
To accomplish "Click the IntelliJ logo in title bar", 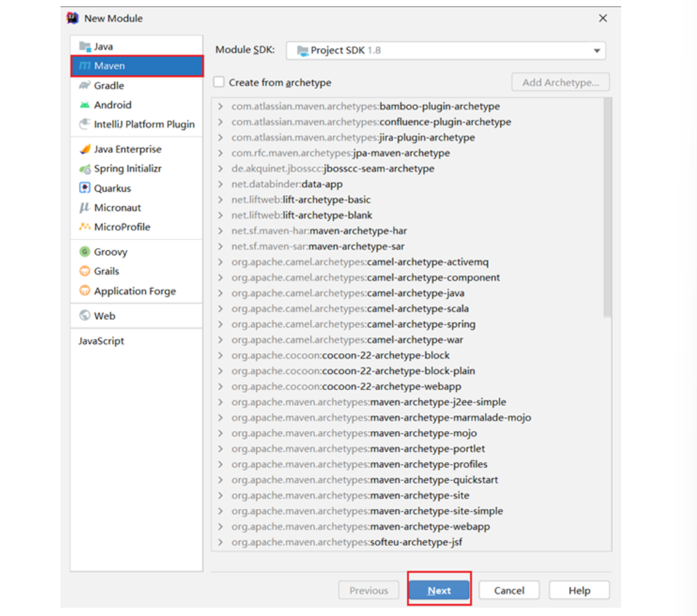I will [72, 18].
